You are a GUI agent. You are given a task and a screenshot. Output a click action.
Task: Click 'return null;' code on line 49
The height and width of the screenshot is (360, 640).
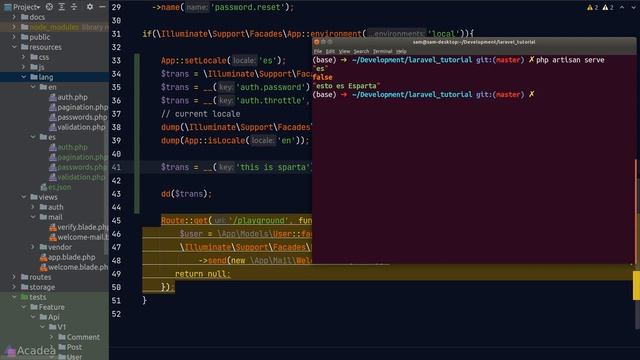(202, 274)
